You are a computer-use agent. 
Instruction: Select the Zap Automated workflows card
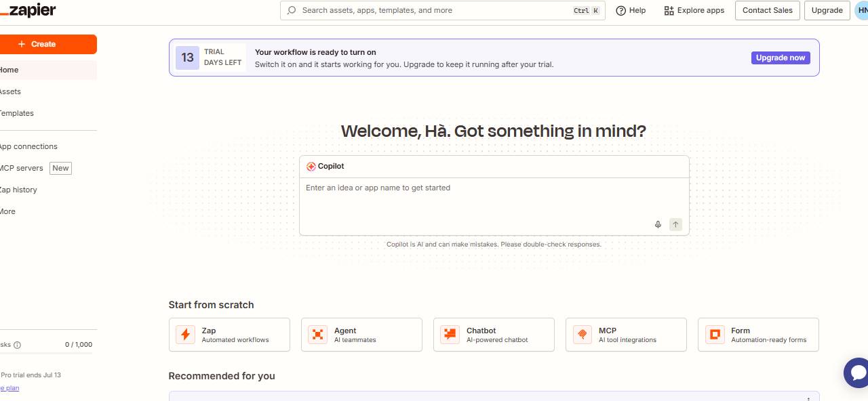229,335
